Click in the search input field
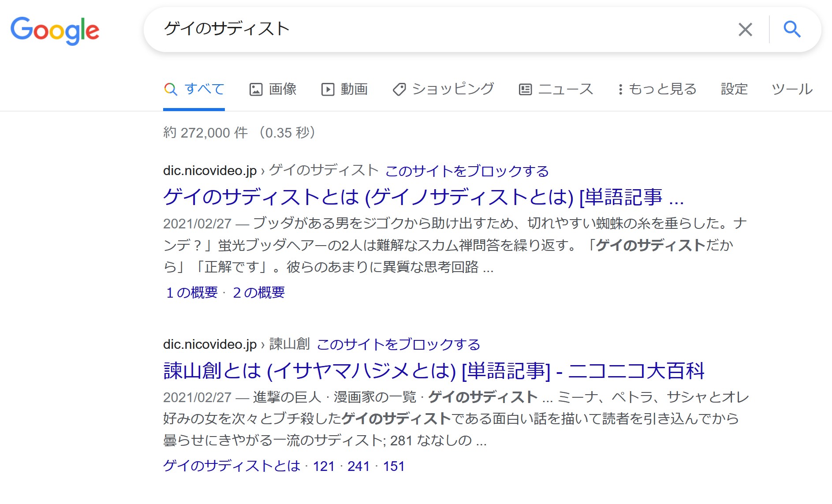This screenshot has height=504, width=832. (441, 30)
